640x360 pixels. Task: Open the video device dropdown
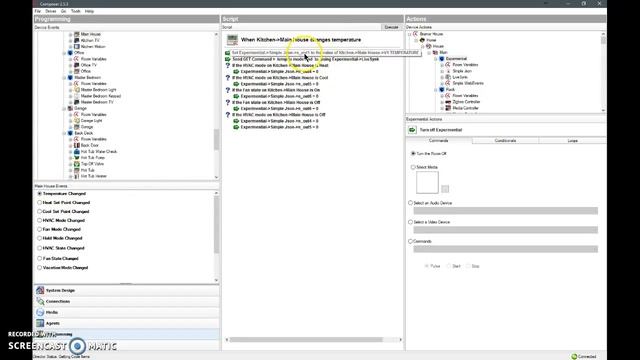(x=506, y=230)
